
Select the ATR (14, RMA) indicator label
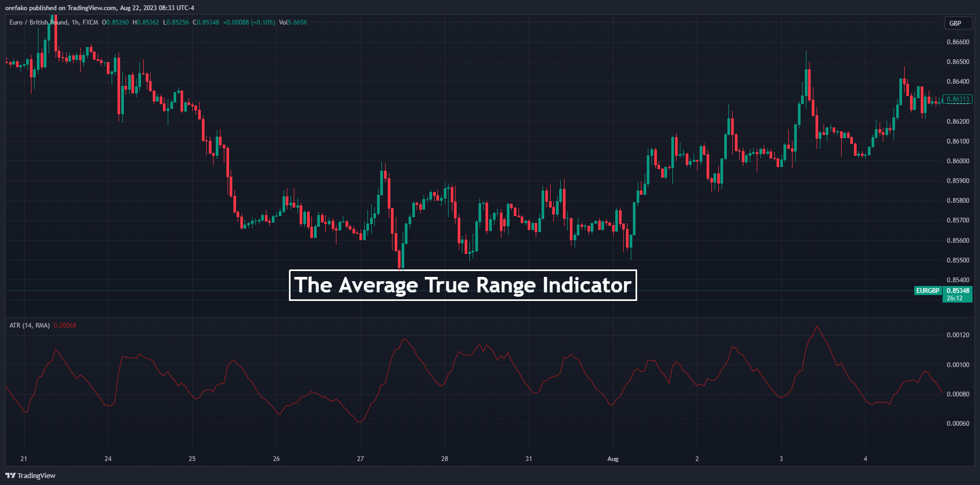pos(29,325)
